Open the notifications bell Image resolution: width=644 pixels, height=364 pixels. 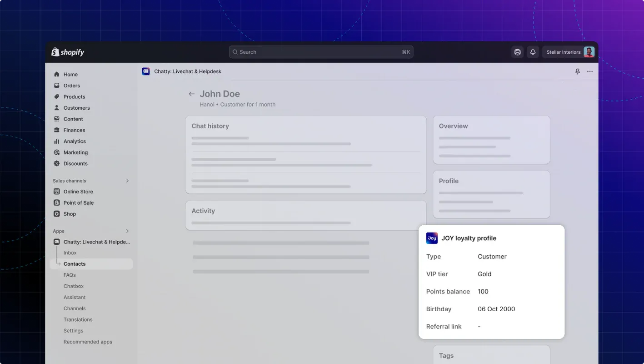pyautogui.click(x=532, y=51)
